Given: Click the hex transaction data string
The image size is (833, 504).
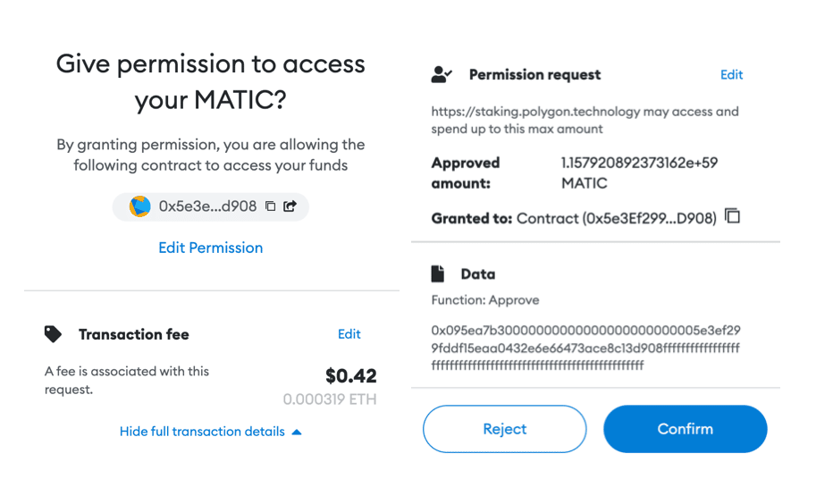Looking at the screenshot, I should point(585,348).
